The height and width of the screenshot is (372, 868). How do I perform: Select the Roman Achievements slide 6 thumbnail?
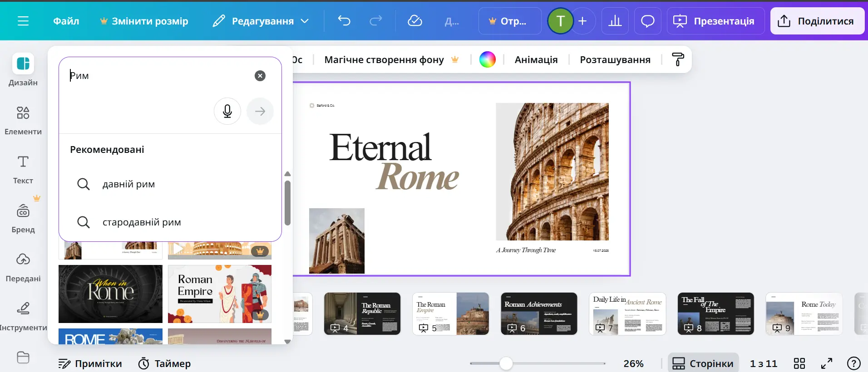click(539, 313)
